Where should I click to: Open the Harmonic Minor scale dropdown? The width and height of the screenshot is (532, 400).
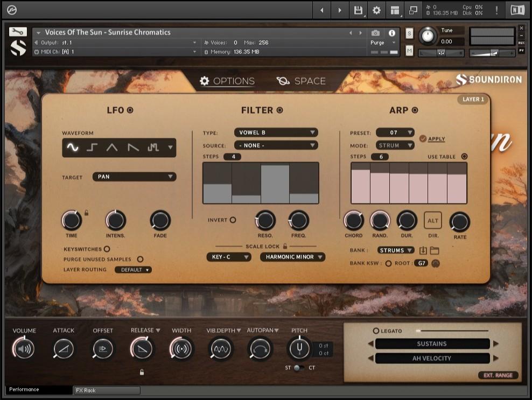[292, 257]
